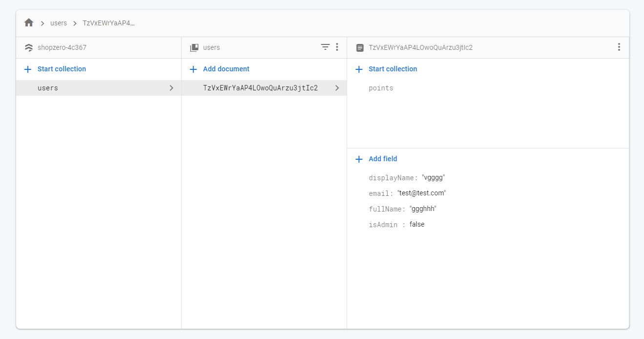
Task: Click the database icon beside shopzero-4c367
Action: pyautogui.click(x=29, y=48)
